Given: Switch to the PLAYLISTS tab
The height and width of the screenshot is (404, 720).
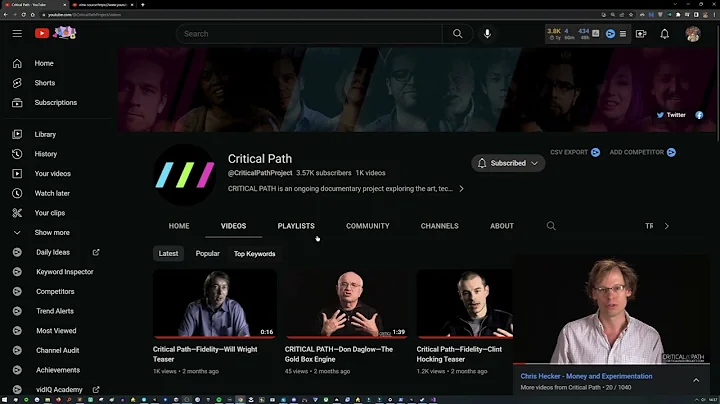Looking at the screenshot, I should pyautogui.click(x=296, y=226).
